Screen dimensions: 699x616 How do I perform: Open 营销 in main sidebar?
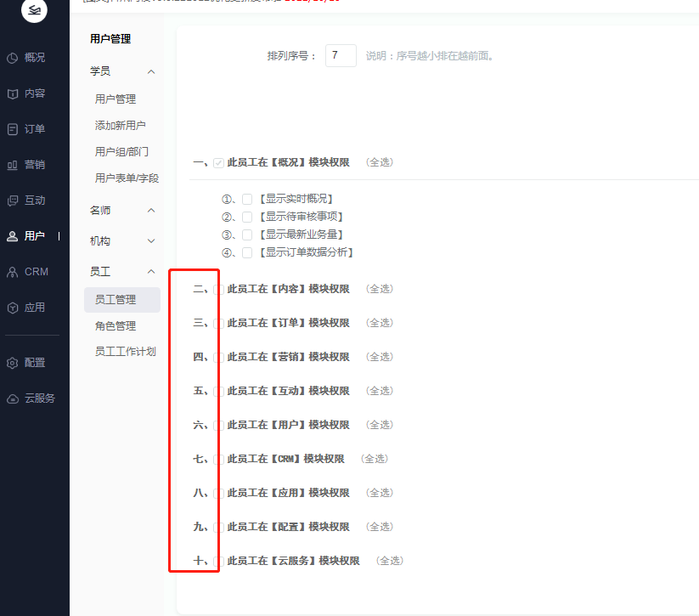[x=35, y=165]
